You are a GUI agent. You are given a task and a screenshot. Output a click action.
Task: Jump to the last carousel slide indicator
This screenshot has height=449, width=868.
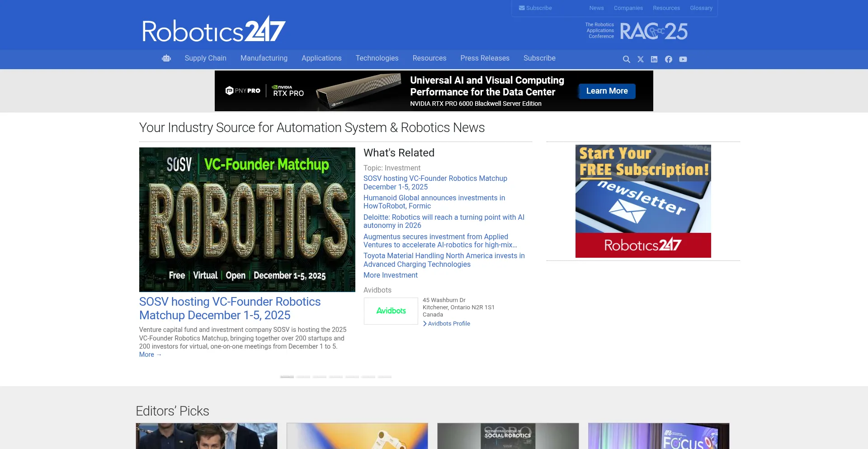click(385, 376)
